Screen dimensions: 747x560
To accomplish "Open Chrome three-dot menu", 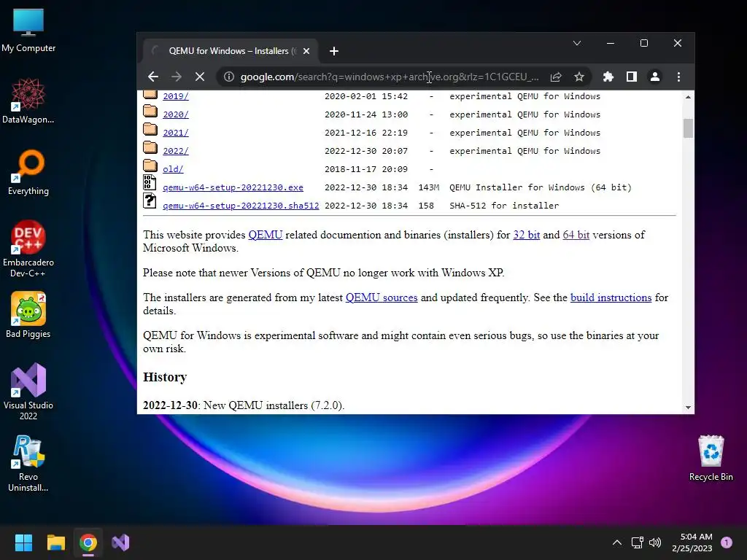I will (x=678, y=77).
